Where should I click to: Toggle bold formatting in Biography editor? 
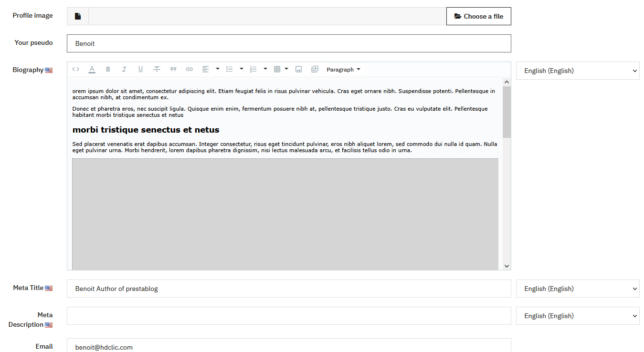[108, 69]
